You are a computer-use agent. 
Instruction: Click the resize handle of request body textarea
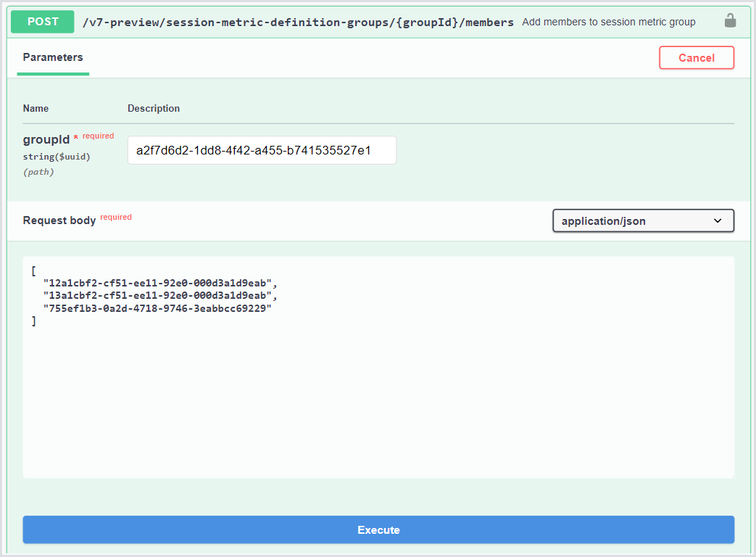point(731,475)
